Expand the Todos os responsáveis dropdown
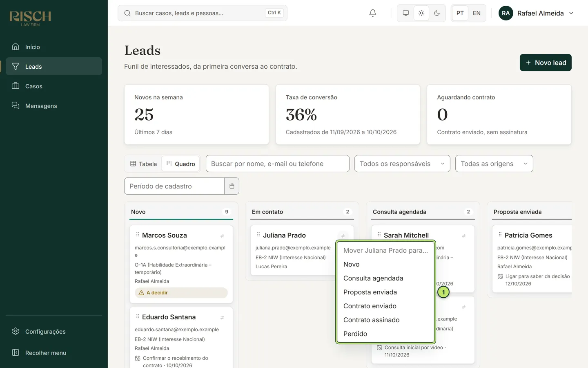Viewport: 588px width, 368px height. tap(402, 164)
